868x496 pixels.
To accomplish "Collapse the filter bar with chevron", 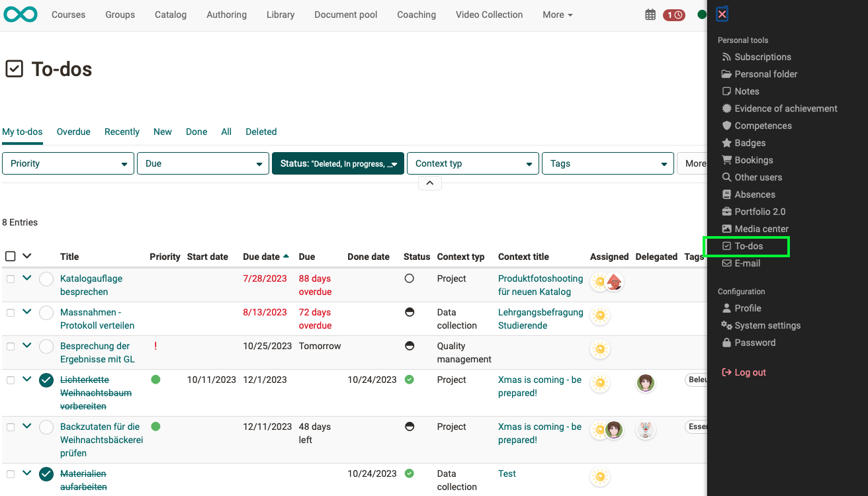I will [429, 183].
